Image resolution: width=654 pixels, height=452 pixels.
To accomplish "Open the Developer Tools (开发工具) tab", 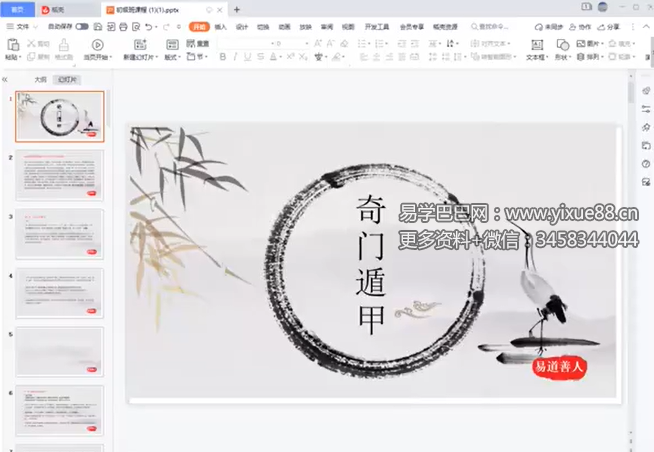I will click(x=377, y=27).
